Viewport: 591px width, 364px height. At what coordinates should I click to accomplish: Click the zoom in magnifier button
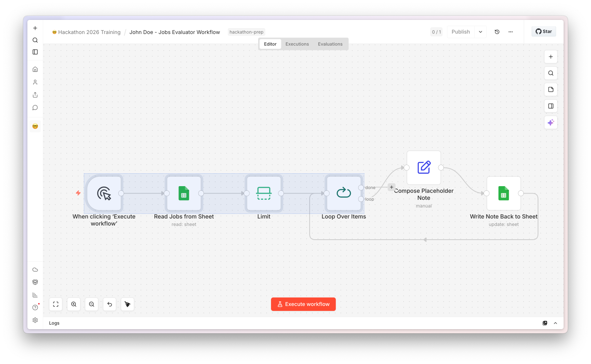tap(74, 304)
